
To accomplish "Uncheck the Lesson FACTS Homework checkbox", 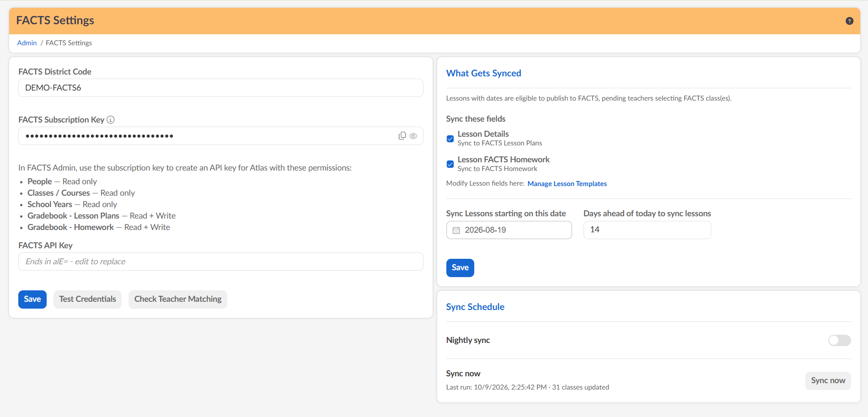I will click(x=450, y=164).
